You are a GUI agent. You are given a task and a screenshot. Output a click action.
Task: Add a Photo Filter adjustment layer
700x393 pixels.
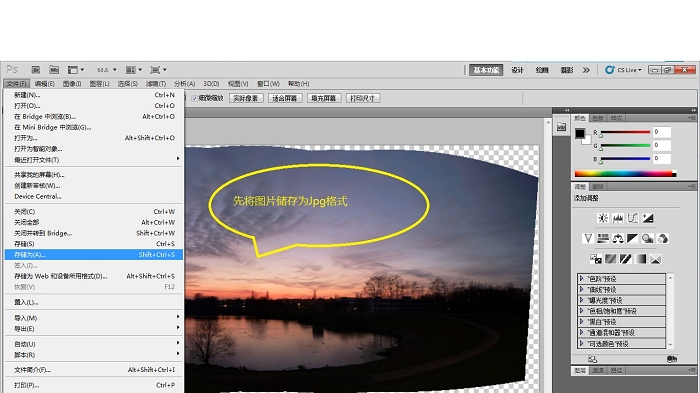click(x=648, y=238)
